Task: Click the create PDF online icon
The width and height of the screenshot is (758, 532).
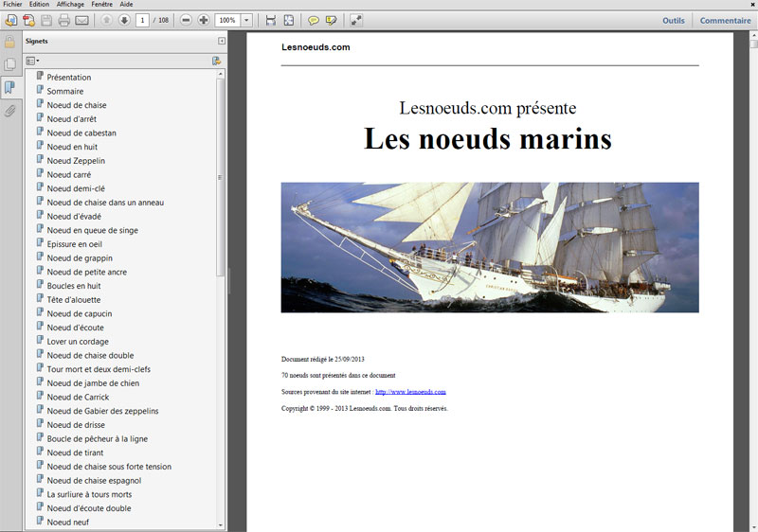Action: pos(29,20)
